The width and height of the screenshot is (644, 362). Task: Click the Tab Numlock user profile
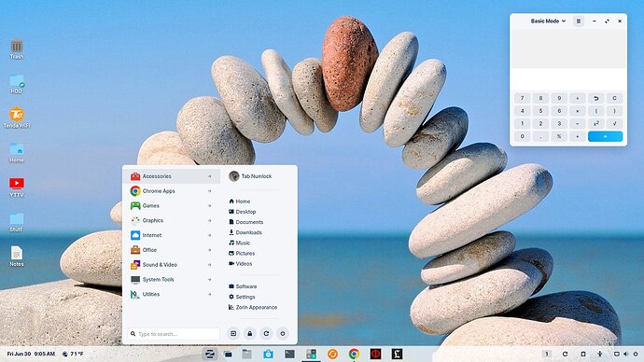(250, 176)
